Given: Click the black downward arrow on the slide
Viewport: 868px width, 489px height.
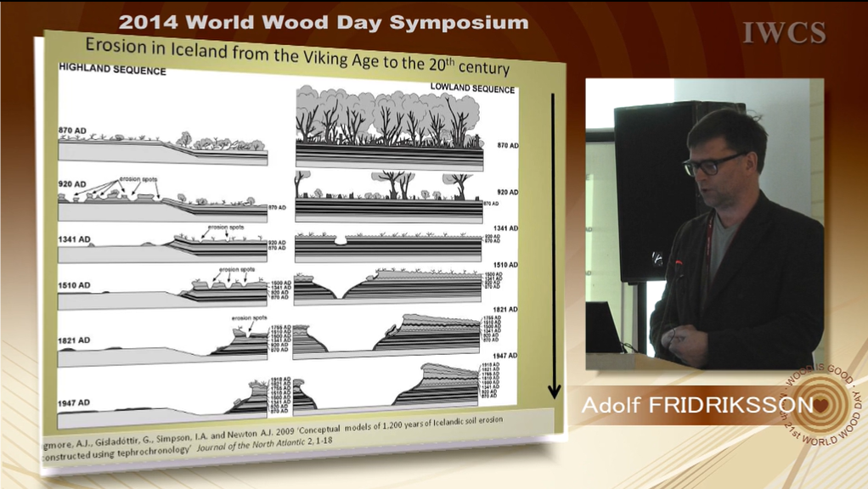Looking at the screenshot, I should coord(554,246).
